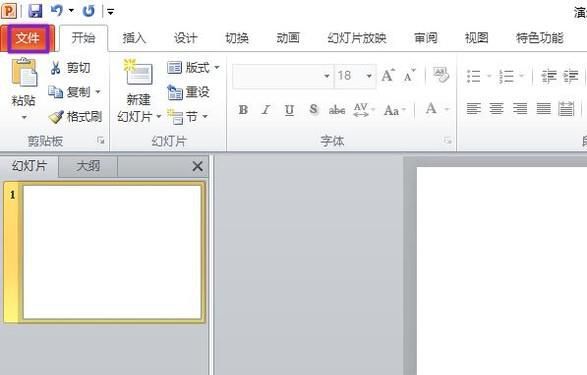Toggle Bold formatting
The height and width of the screenshot is (375, 587).
click(243, 110)
